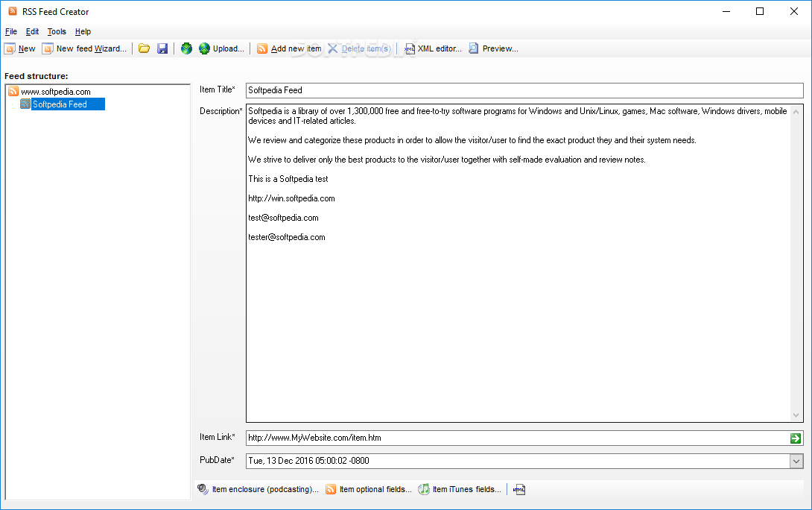Click the small XML icon in bottom bar
812x510 pixels.
pos(519,489)
